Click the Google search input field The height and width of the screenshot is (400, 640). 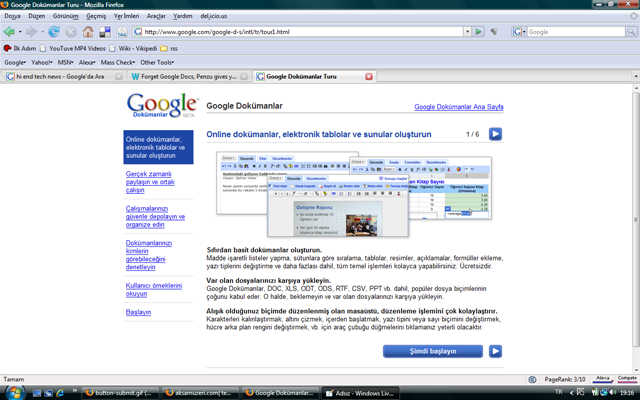coord(576,31)
